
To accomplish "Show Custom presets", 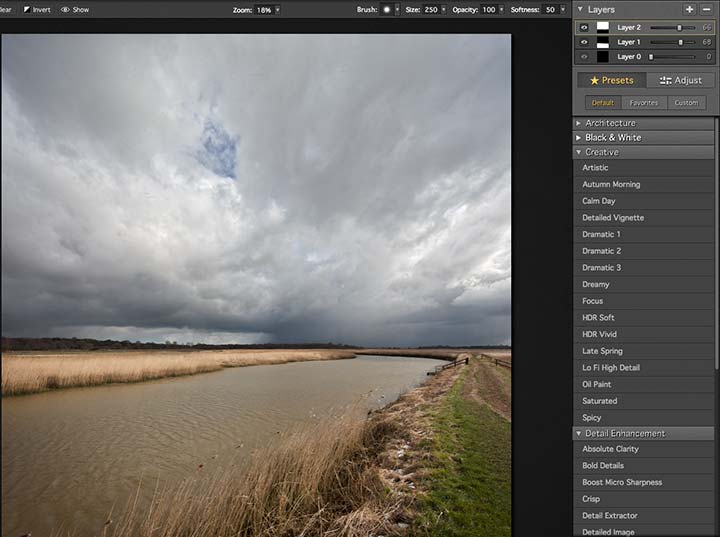I will (x=686, y=103).
